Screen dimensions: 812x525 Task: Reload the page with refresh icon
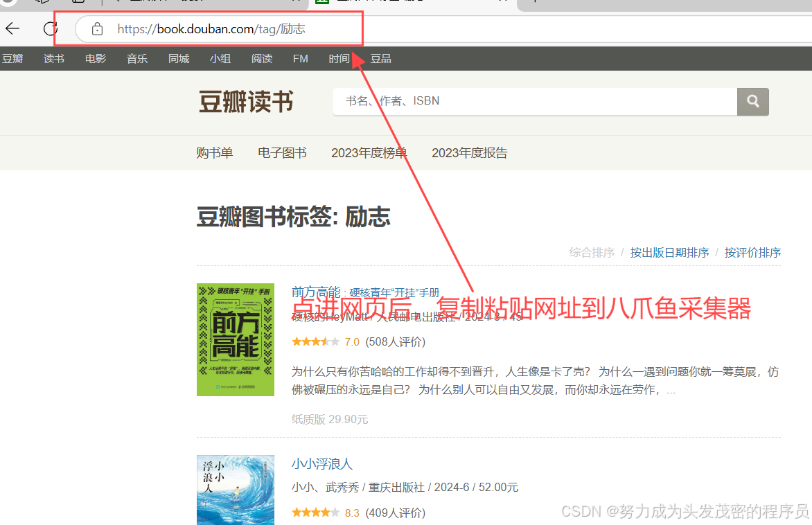[x=51, y=28]
